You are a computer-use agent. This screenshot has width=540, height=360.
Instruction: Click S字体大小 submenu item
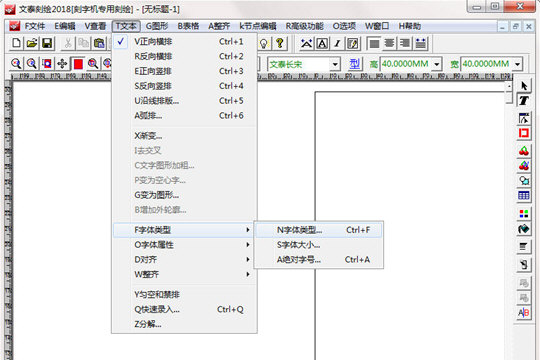pos(319,245)
